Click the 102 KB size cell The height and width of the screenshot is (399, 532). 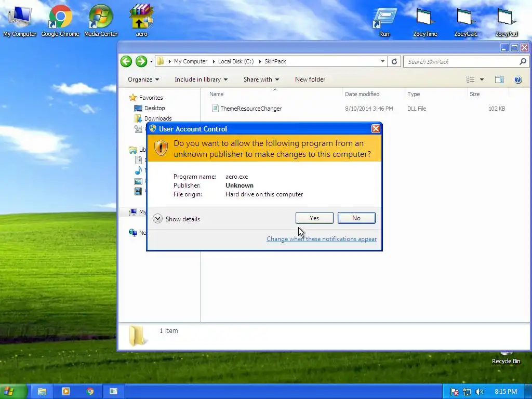(x=497, y=109)
